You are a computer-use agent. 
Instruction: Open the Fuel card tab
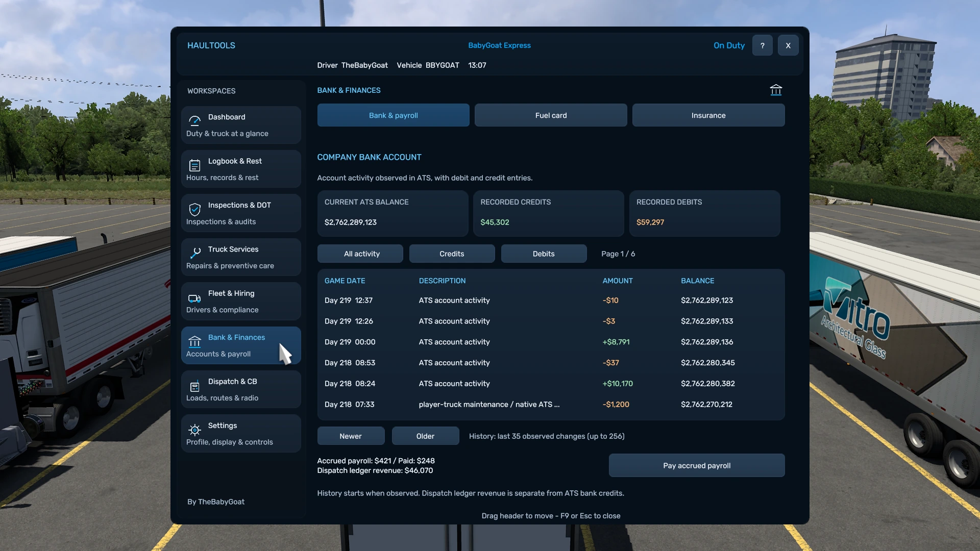point(551,115)
